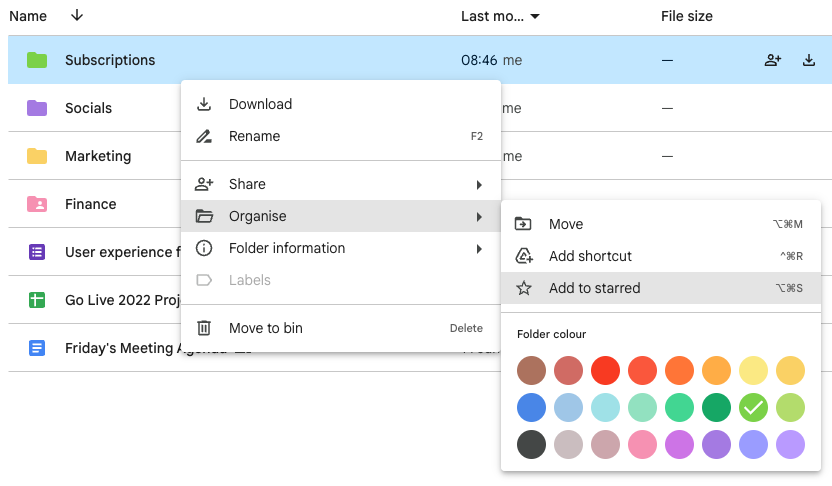The width and height of the screenshot is (832, 486).
Task: Pick the pink folder colour swatch
Action: (643, 445)
